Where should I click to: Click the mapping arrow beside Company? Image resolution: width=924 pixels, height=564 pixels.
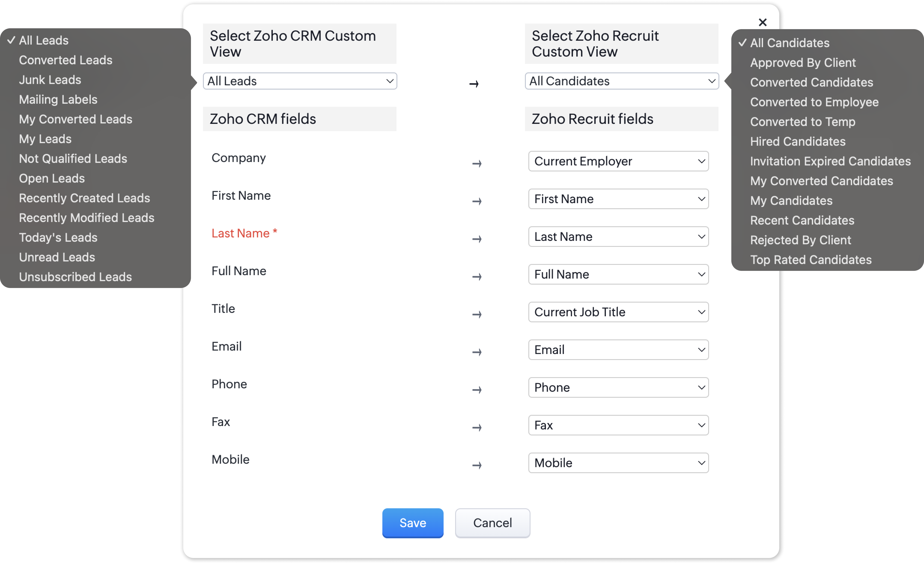(x=477, y=163)
